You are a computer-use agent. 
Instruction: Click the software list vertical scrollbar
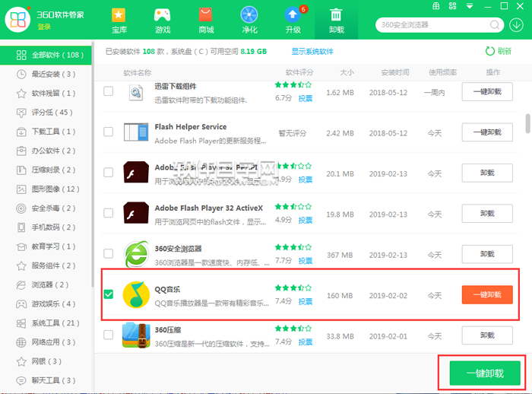527,124
